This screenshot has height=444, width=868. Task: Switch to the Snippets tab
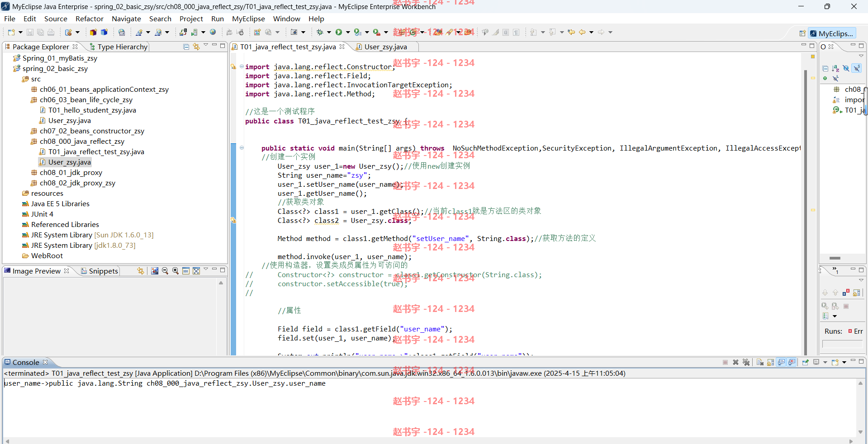click(99, 271)
